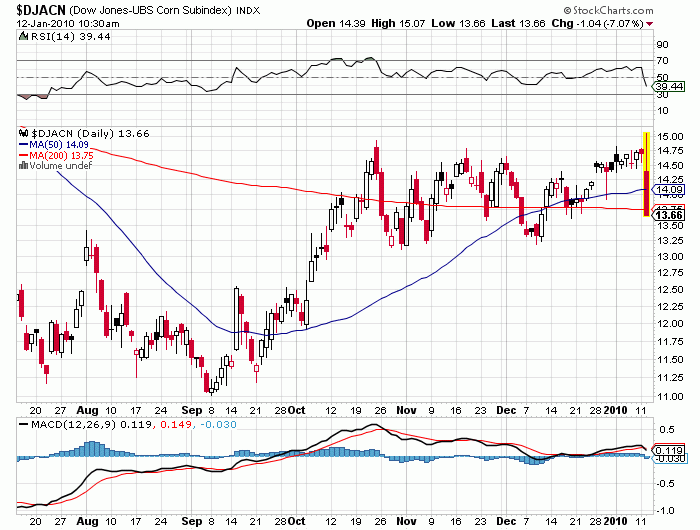Click the candlestick icon beside $DJACN (Daily)
Image resolution: width=700 pixels, height=530 pixels.
24,132
